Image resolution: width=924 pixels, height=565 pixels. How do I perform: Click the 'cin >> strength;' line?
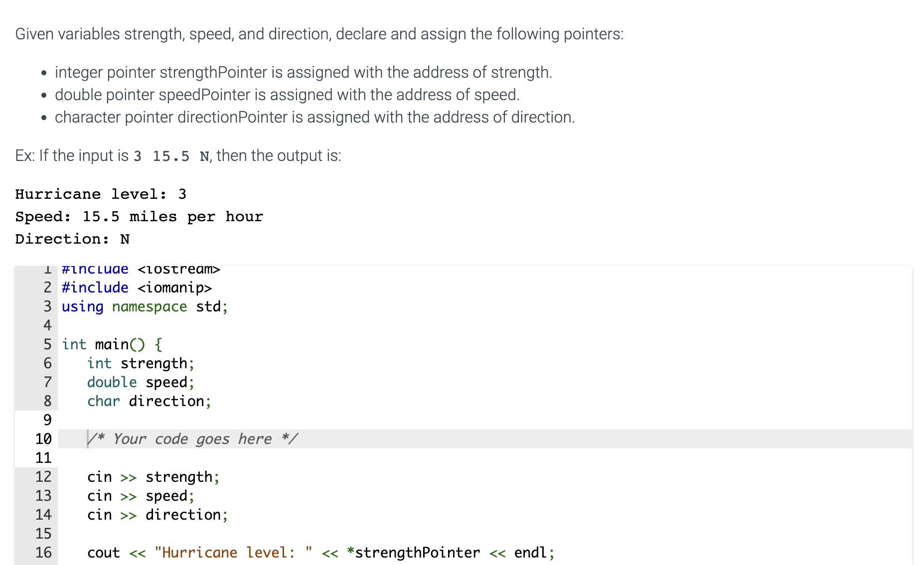tap(153, 477)
